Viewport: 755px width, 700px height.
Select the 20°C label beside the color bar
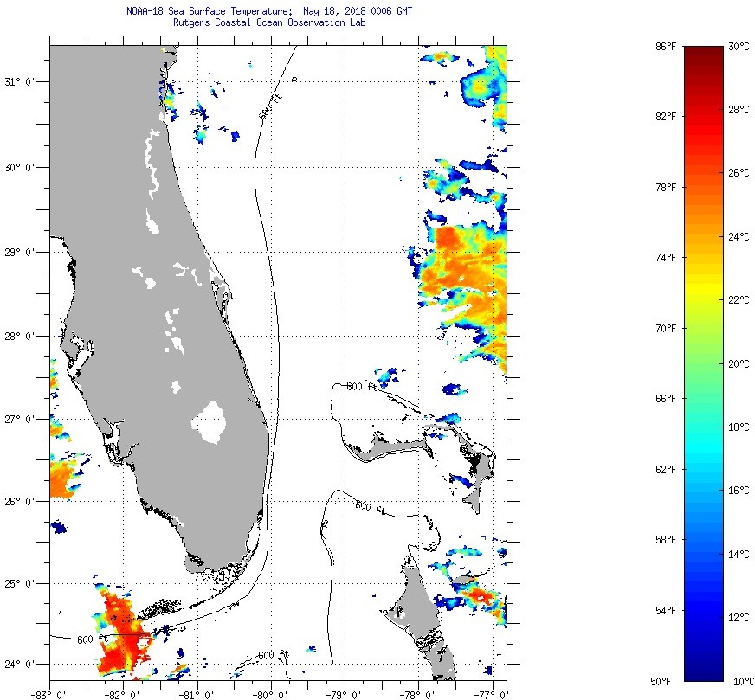click(737, 363)
